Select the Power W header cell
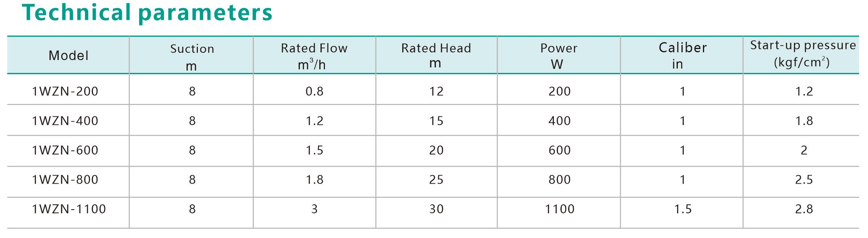Screen dimensions: 868x238 click(558, 56)
